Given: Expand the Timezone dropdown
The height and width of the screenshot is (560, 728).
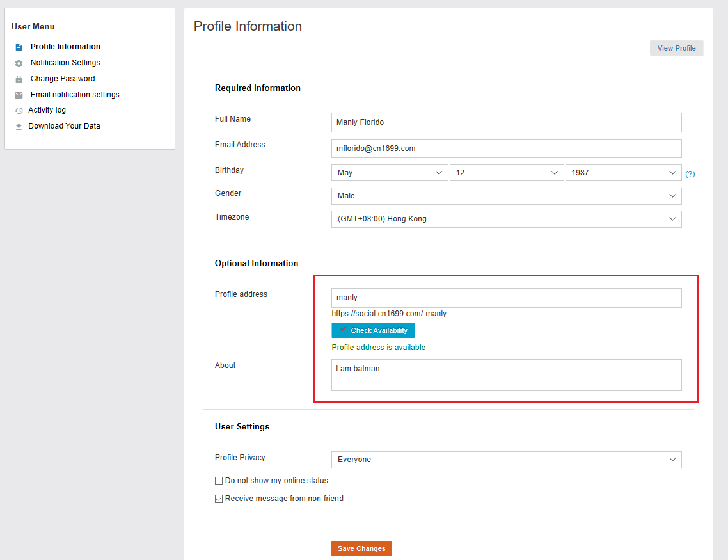Looking at the screenshot, I should click(x=506, y=219).
